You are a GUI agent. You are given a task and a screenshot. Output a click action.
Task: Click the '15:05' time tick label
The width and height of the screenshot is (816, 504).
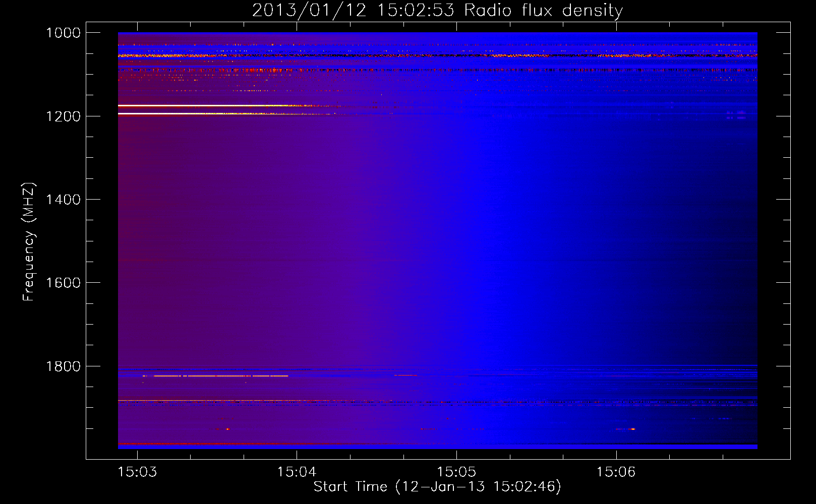pyautogui.click(x=456, y=472)
